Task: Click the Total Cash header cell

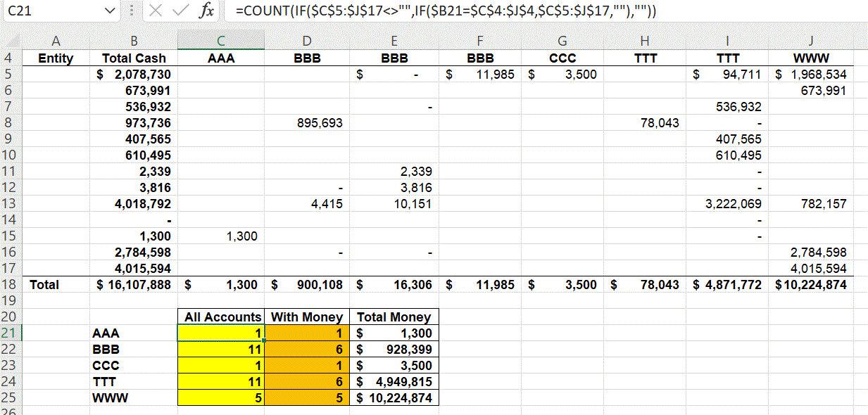Action: (134, 58)
